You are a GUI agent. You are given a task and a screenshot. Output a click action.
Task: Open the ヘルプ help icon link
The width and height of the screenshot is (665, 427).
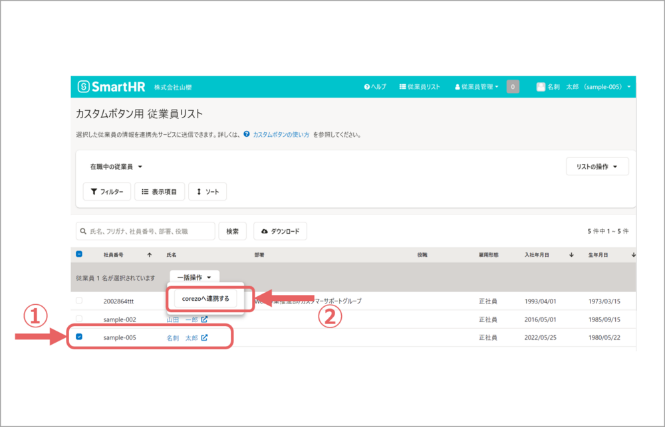pos(375,87)
